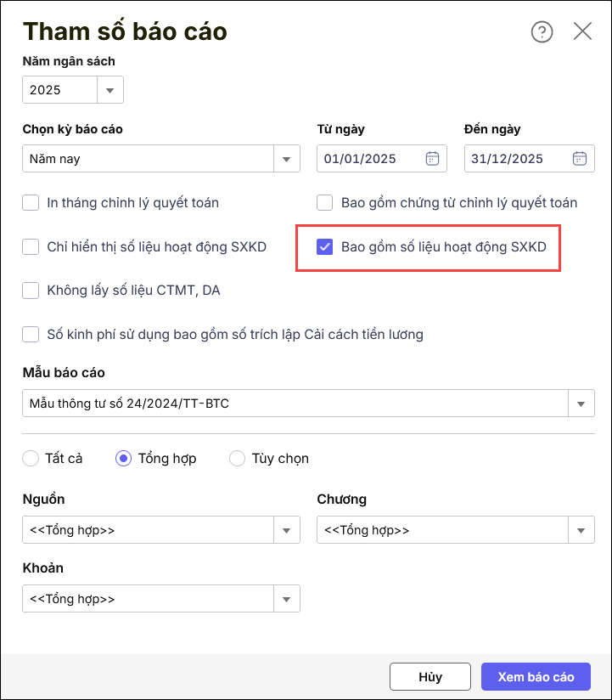
Task: Click the Xem báo cáo button
Action: coord(536,677)
